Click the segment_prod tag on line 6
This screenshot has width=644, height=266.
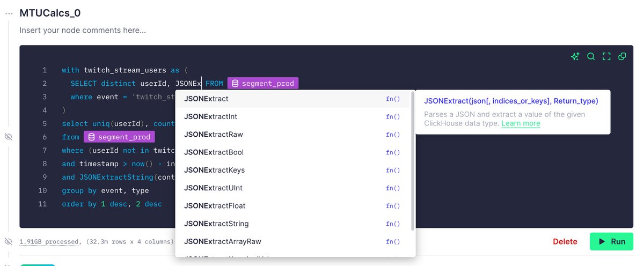point(119,137)
